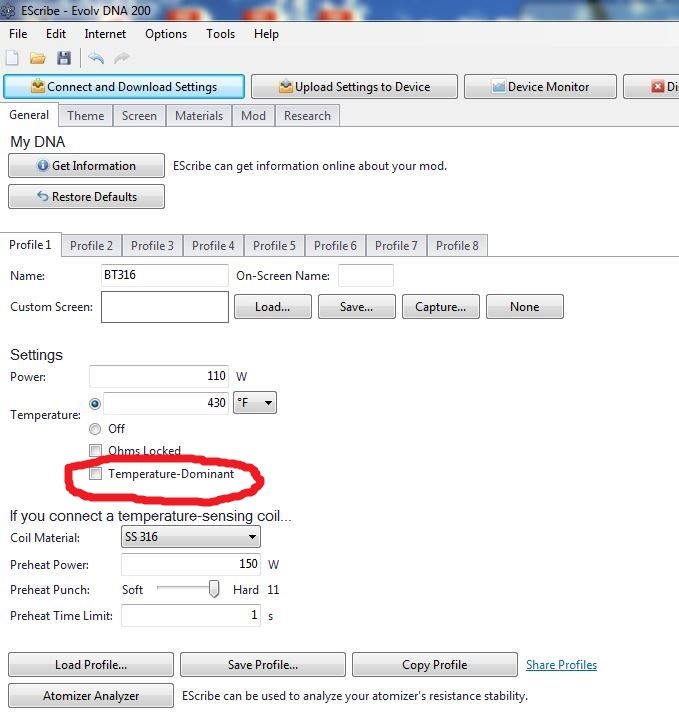This screenshot has width=679, height=726.
Task: Switch to the Materials tab
Action: pyautogui.click(x=199, y=116)
